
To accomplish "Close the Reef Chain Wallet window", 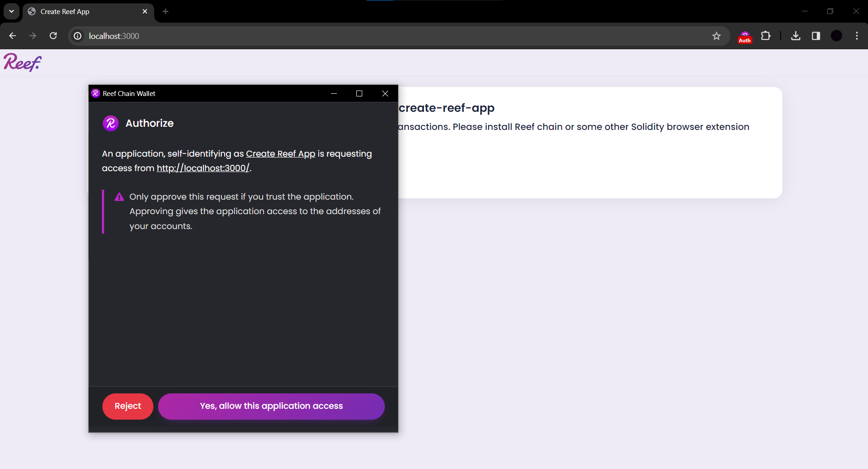I will [x=385, y=93].
